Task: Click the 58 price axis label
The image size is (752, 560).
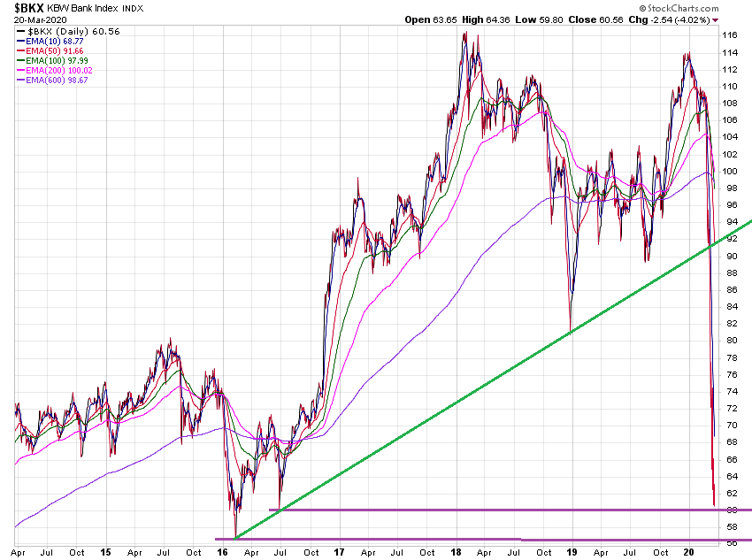Action: tap(732, 527)
